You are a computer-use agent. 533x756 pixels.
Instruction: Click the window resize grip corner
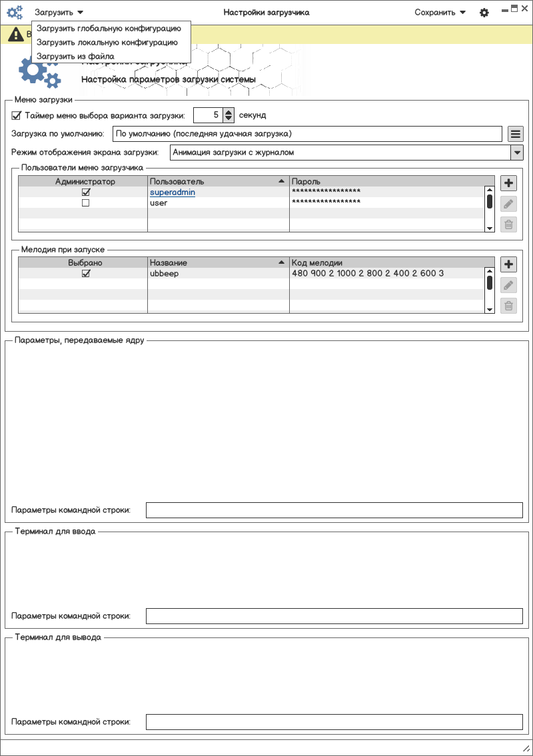click(x=526, y=747)
